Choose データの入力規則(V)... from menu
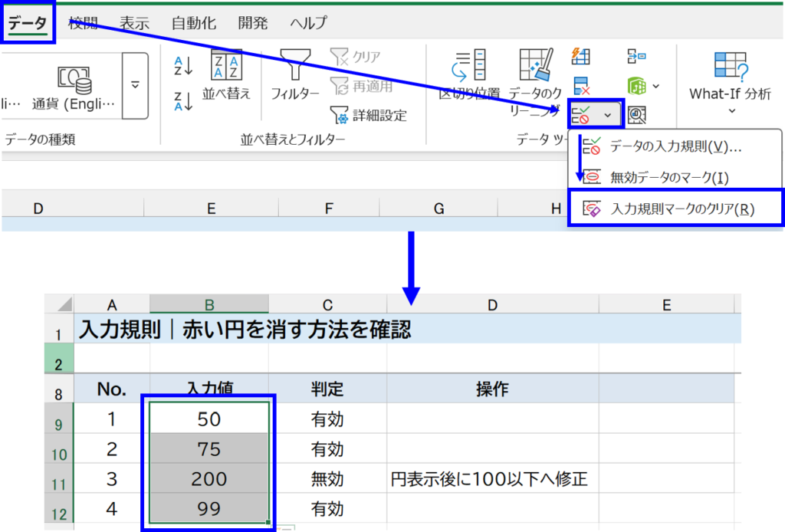The width and height of the screenshot is (785, 532). coord(675,146)
